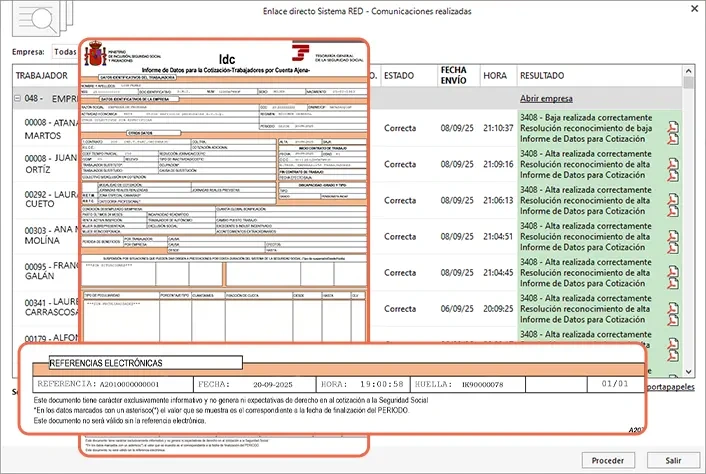The image size is (706, 474).
Task: Sort by the FECHA ENVÍO column header
Action: [x=453, y=76]
